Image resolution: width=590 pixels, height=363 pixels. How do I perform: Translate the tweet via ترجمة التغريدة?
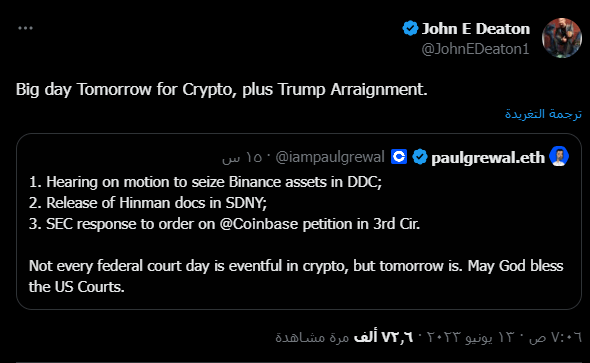(543, 114)
